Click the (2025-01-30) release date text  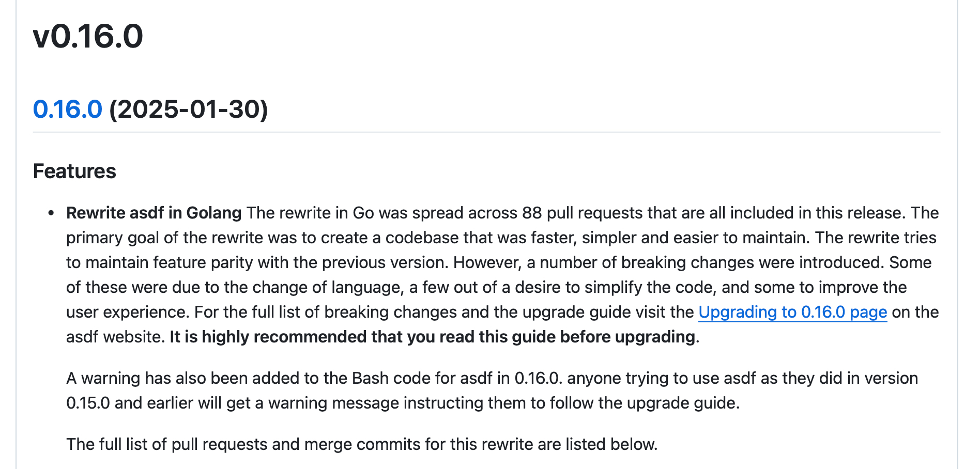click(x=188, y=110)
